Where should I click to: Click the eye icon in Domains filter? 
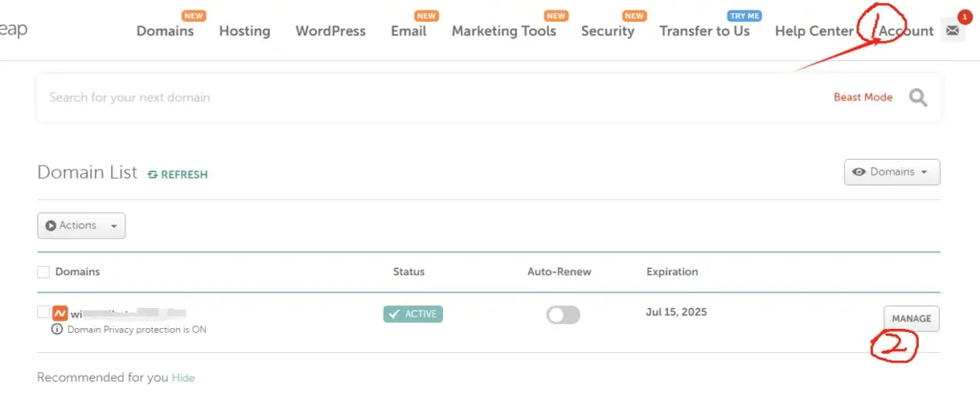tap(859, 172)
